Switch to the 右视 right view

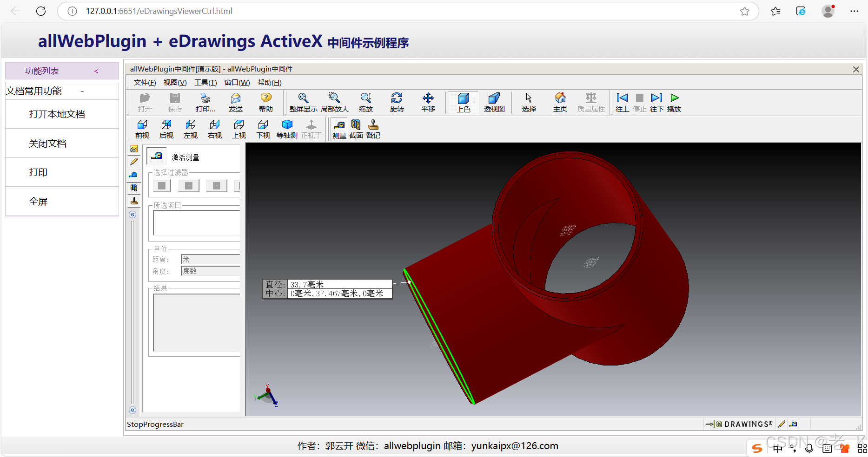pyautogui.click(x=215, y=129)
